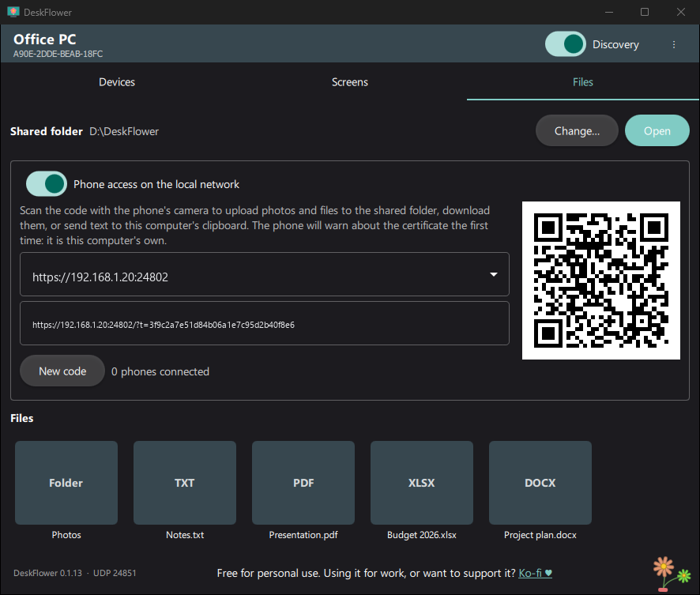
Task: Click the device ID A90E-2DDE-BEAB-18FC
Action: 58,54
